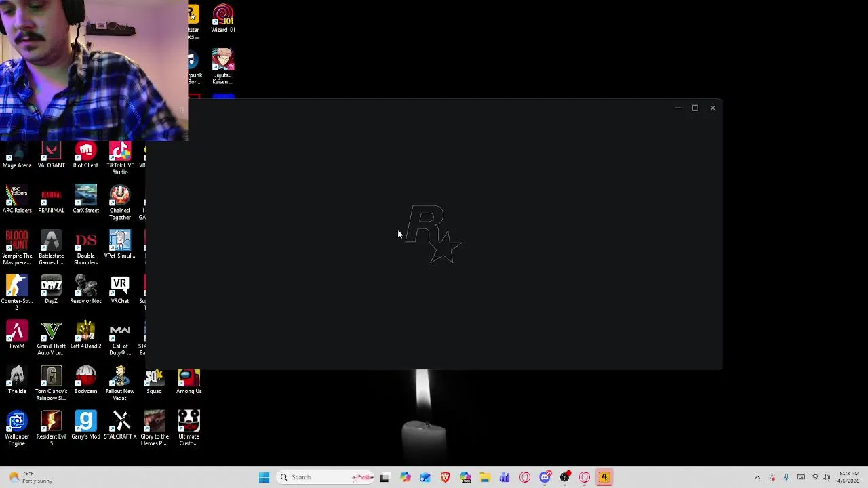Select the FiveM shortcut
The height and width of the screenshot is (488, 868).
pyautogui.click(x=17, y=335)
